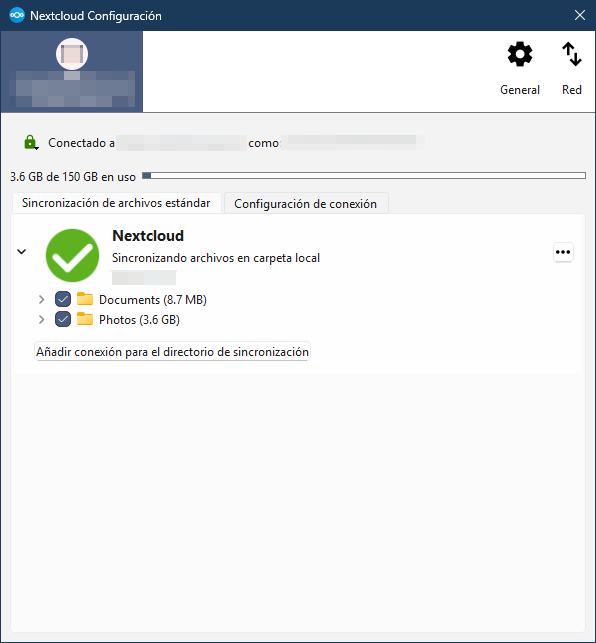Image resolution: width=596 pixels, height=643 pixels.
Task: Expand the Documents folder tree
Action: [41, 299]
